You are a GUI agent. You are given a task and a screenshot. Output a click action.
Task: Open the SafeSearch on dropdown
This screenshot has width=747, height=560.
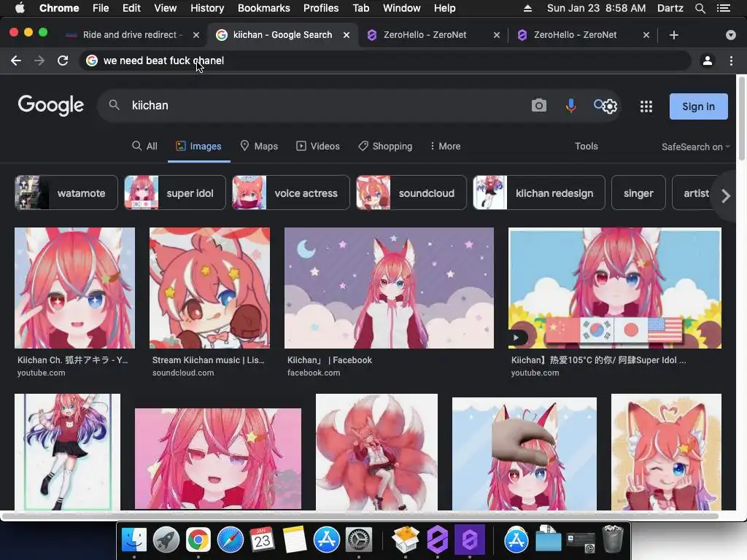click(x=695, y=147)
